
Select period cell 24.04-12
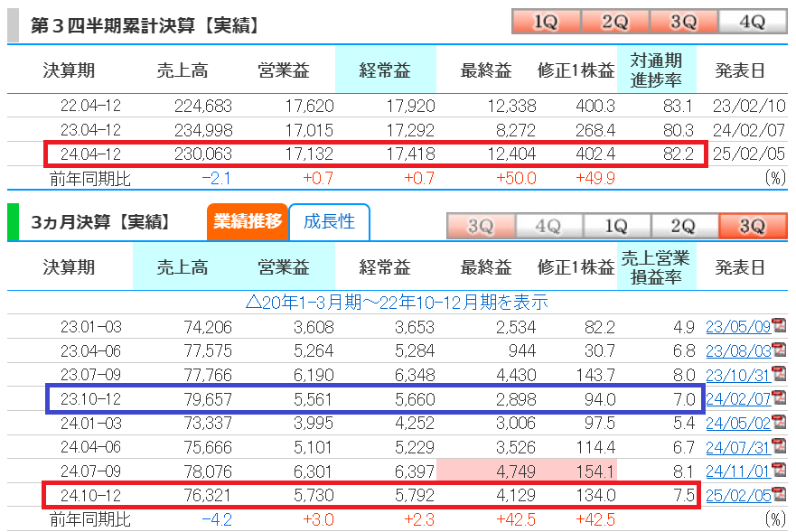coord(91,154)
